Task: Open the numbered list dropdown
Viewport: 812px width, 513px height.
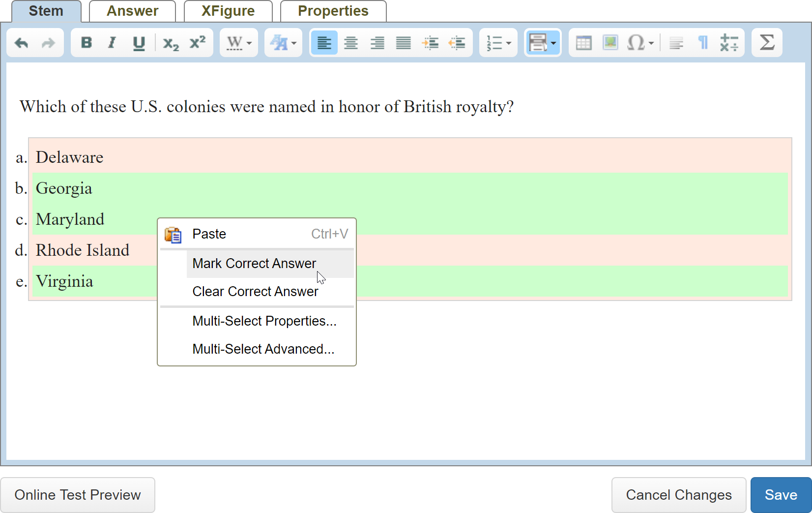Action: 498,43
